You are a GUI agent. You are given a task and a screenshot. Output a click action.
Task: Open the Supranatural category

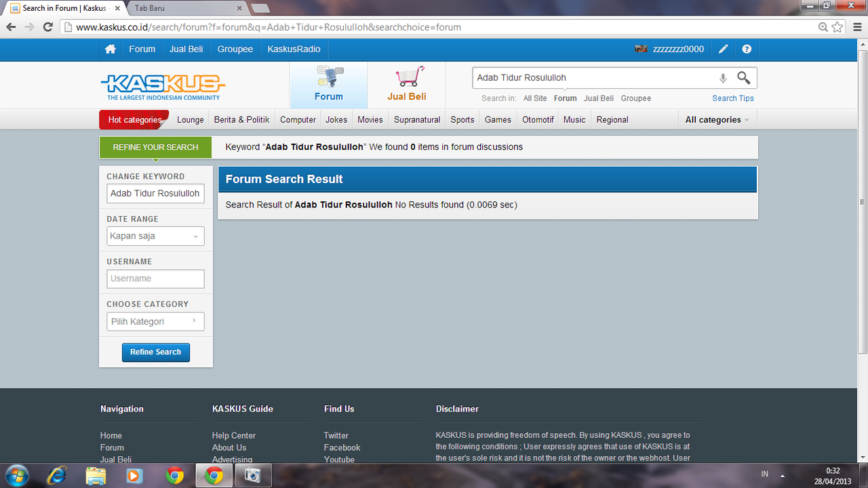[x=417, y=120]
